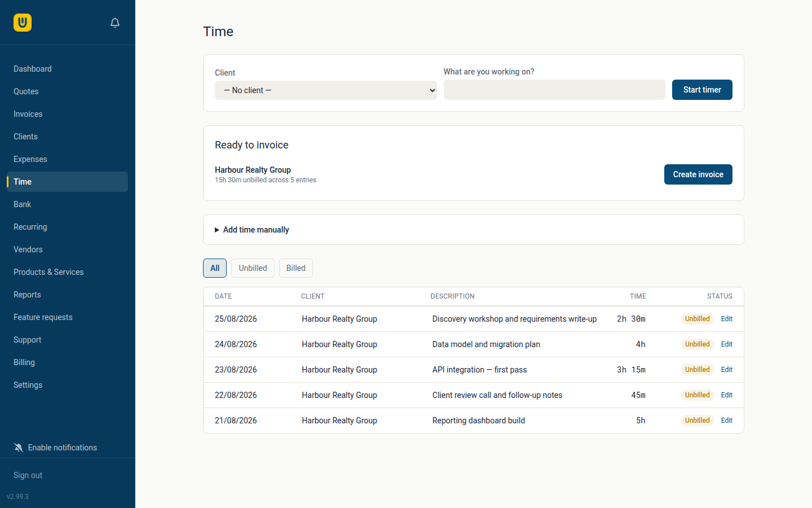Click the version label v2.99.3

[x=17, y=497]
